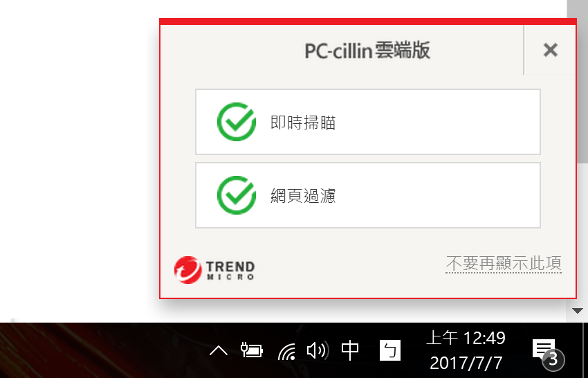The width and height of the screenshot is (588, 378).
Task: Click the scrollbar down arrow
Action: (578, 311)
